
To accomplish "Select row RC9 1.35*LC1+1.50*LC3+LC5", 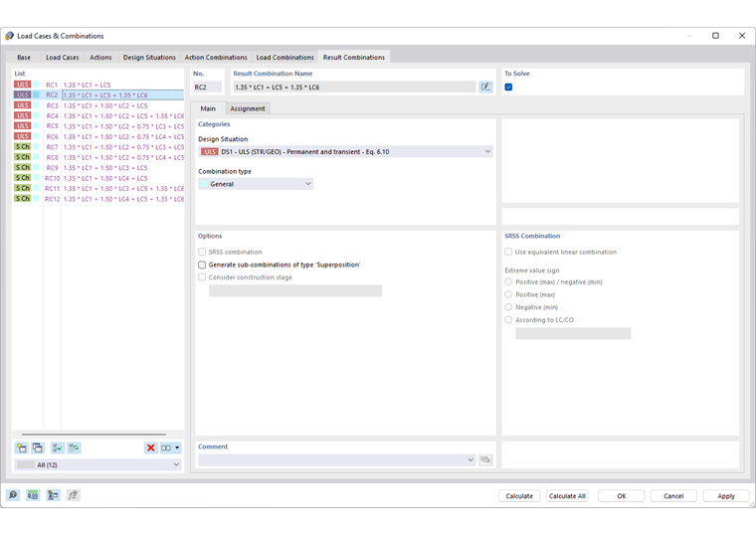I will point(98,168).
